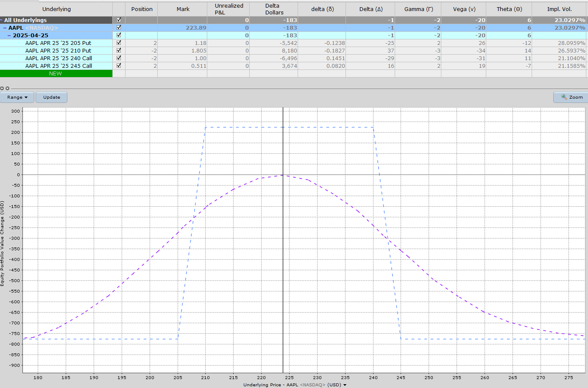Click the green NEW button
Screen dimensions: 588x388
tap(56, 73)
